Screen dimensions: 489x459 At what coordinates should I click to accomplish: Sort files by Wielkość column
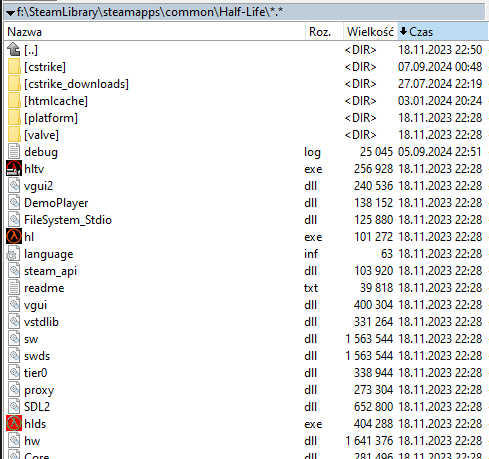[370, 32]
